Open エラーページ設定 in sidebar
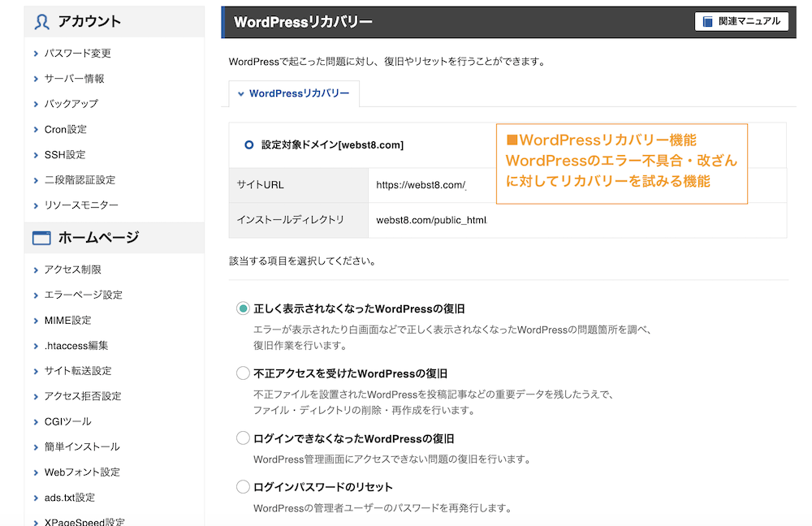The width and height of the screenshot is (812, 526). pos(84,295)
